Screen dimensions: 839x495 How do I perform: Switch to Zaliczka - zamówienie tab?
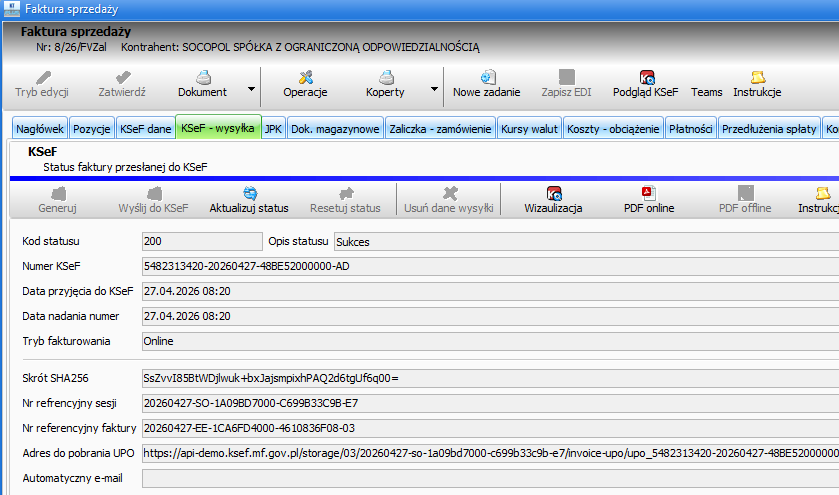pos(440,128)
